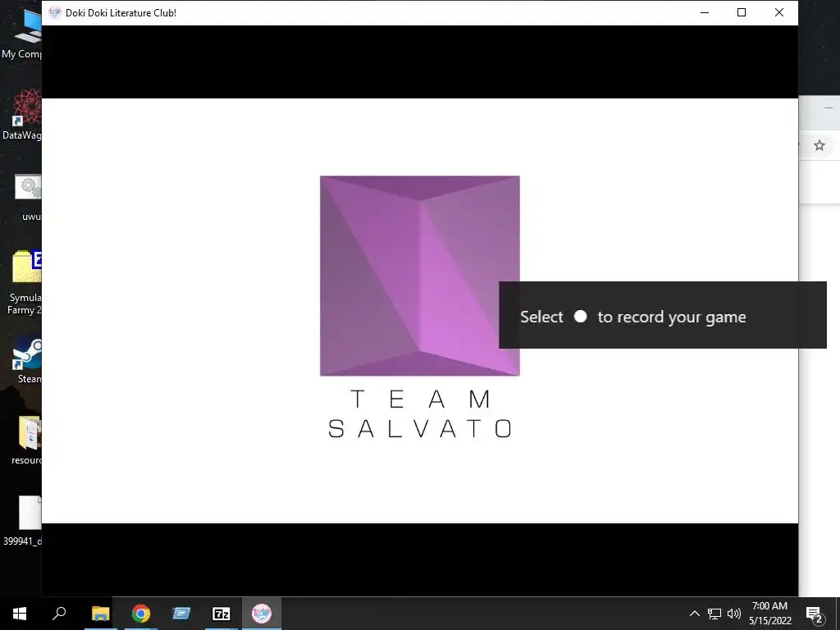Show hidden system tray icons

[x=694, y=614]
